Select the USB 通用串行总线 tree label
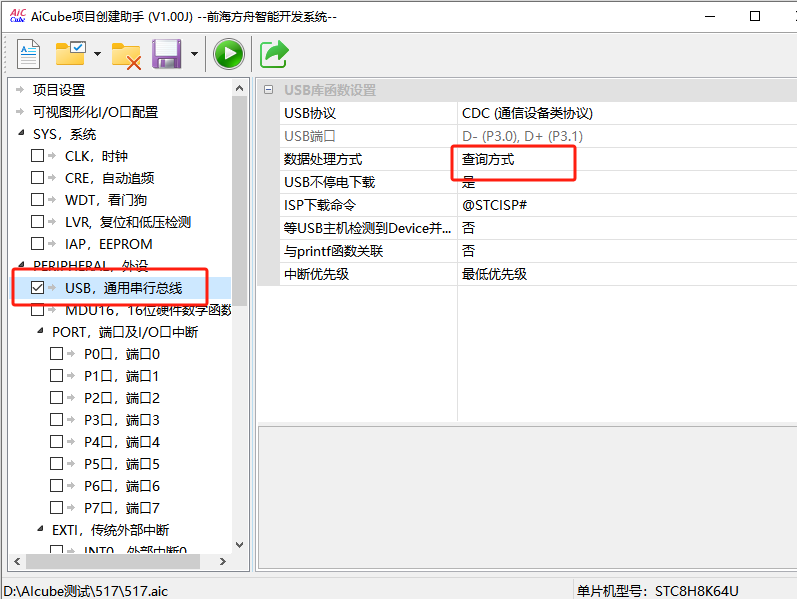 (124, 288)
